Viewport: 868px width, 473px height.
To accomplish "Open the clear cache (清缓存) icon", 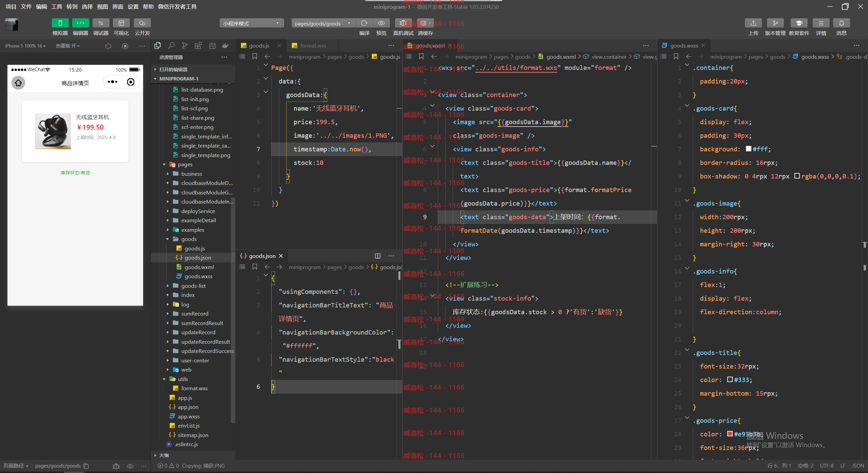I will click(425, 23).
